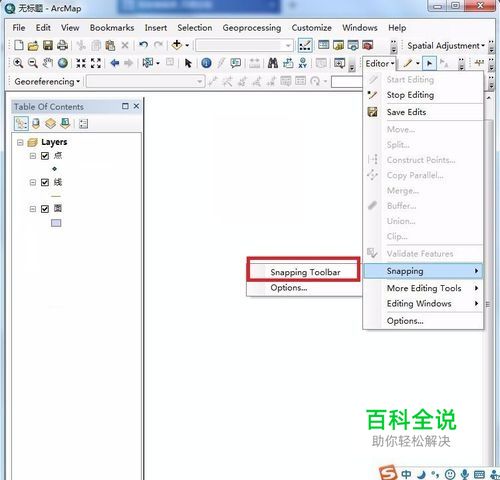Open the Windows menu
This screenshot has height=480, width=500.
pyautogui.click(x=360, y=28)
